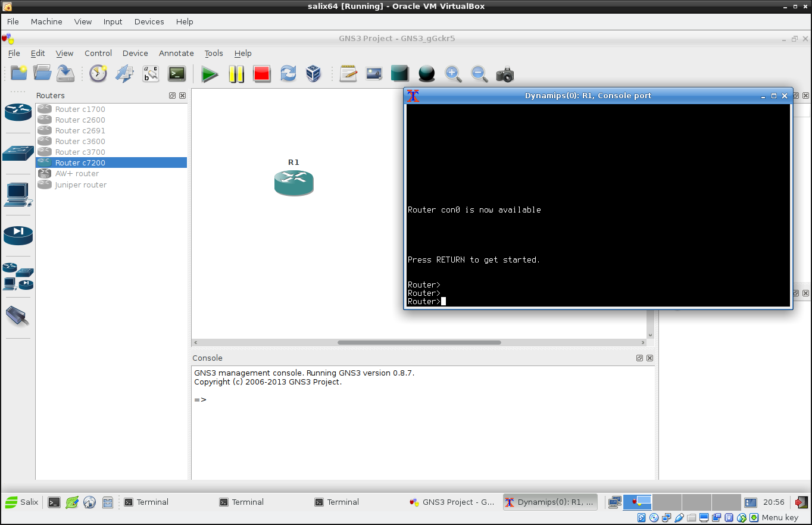Float the Routers dock panel
Image resolution: width=812 pixels, height=525 pixels.
coord(172,95)
